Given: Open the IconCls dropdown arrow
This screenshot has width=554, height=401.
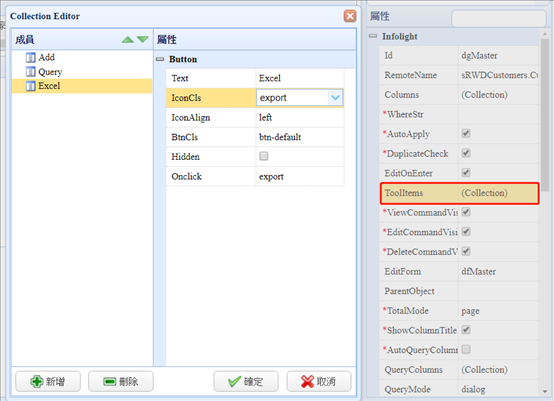Looking at the screenshot, I should tap(335, 98).
